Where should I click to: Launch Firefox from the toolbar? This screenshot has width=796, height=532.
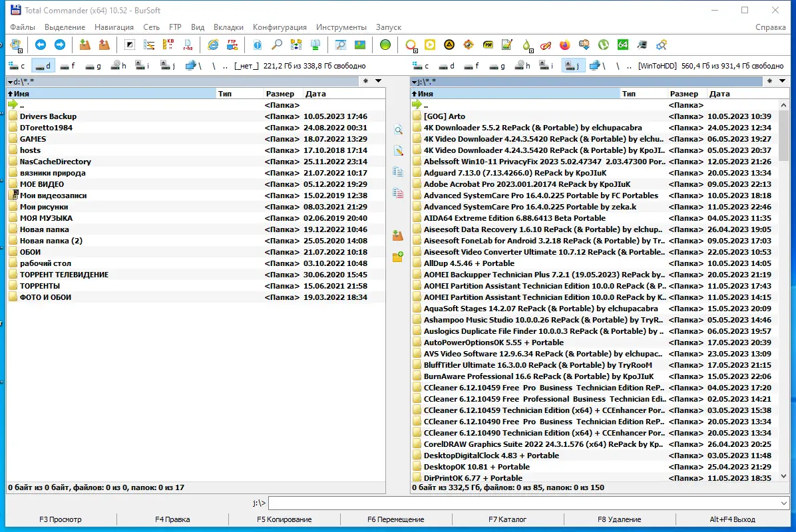(x=564, y=45)
